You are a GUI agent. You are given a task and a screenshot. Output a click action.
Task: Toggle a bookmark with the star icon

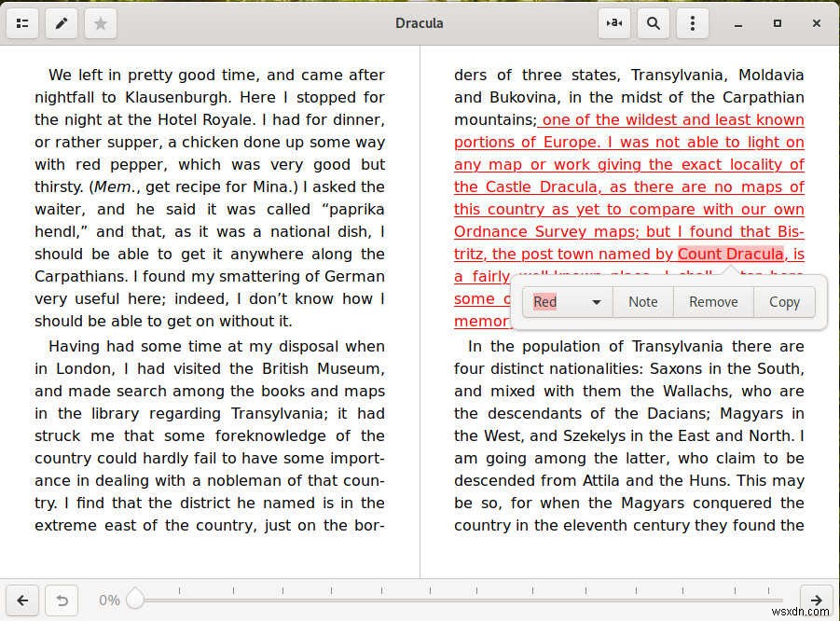[100, 23]
